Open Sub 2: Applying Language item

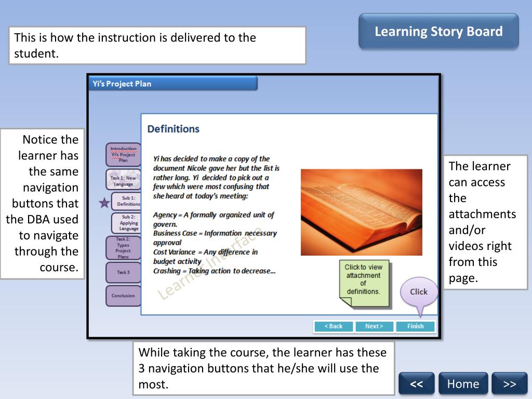[x=126, y=222]
